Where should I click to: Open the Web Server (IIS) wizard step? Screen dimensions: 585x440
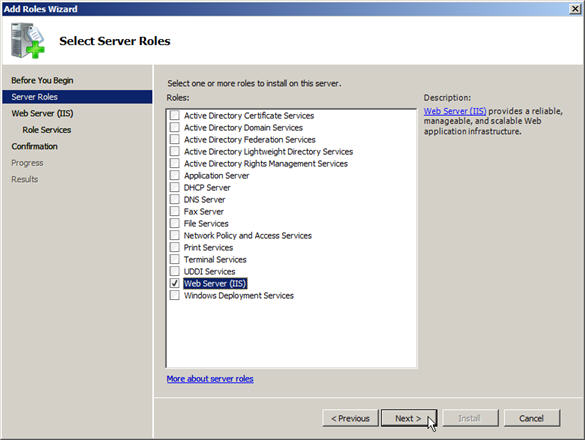pos(42,113)
